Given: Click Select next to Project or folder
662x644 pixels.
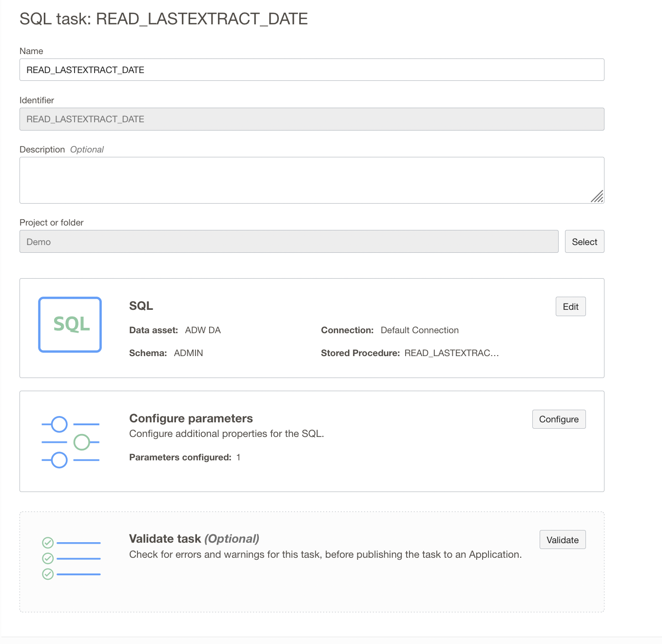Looking at the screenshot, I should [584, 241].
